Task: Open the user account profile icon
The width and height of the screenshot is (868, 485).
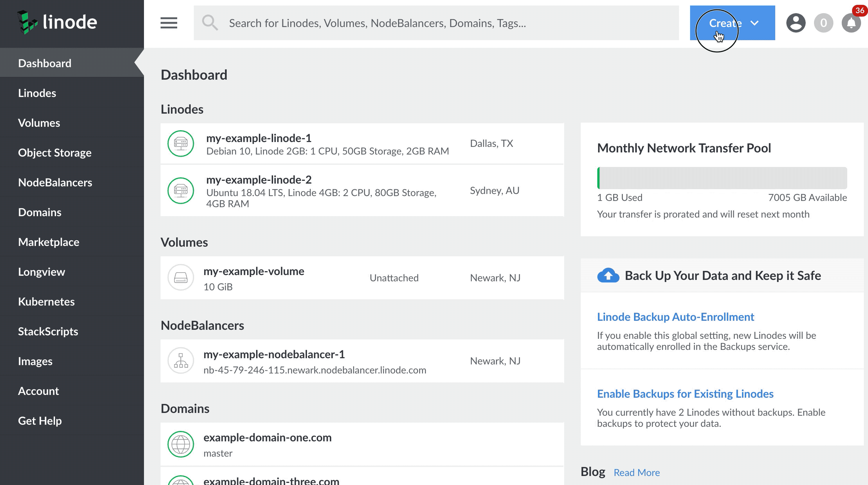Action: point(796,23)
